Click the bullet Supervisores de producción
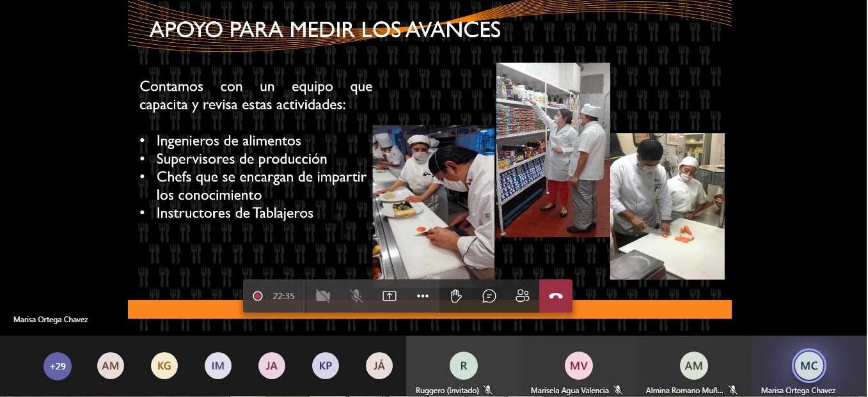The height and width of the screenshot is (397, 868). click(242, 159)
